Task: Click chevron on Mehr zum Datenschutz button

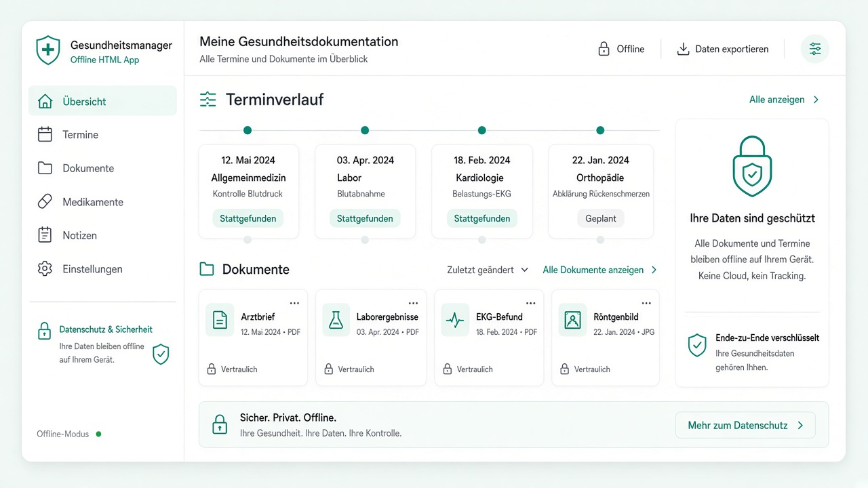Action: click(x=800, y=426)
